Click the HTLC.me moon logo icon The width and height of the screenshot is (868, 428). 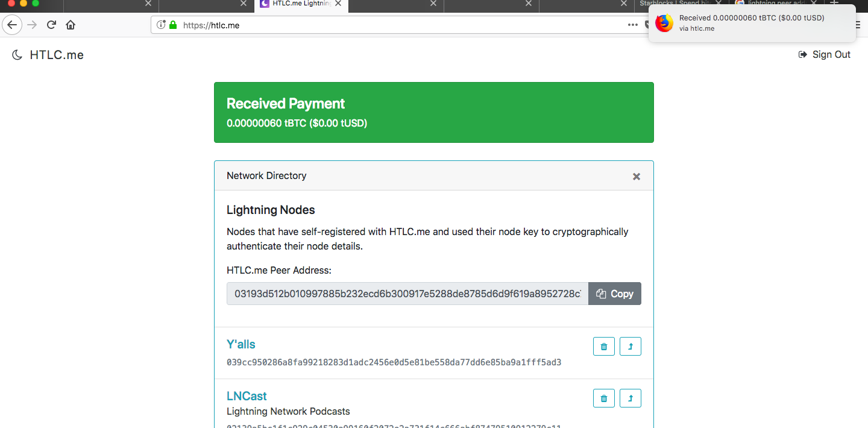[17, 55]
